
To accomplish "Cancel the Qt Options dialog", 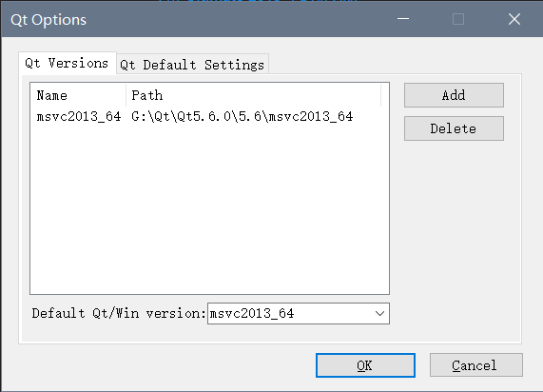I will 476,365.
